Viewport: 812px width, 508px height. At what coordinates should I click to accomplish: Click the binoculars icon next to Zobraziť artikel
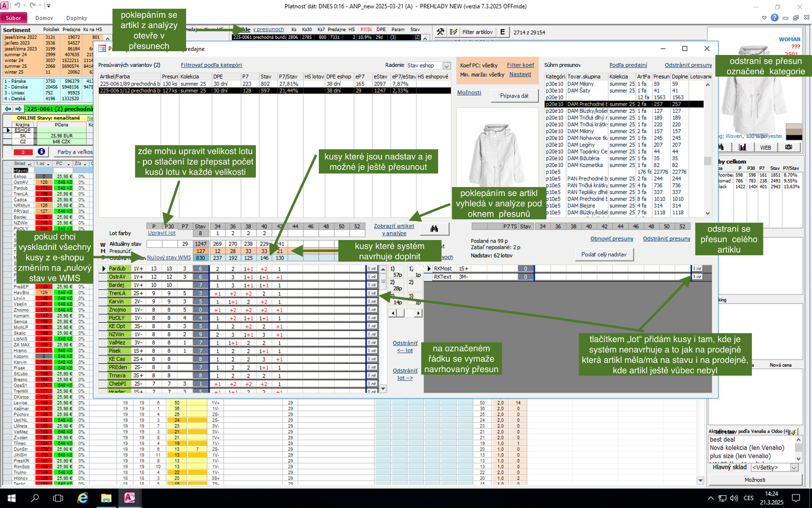click(434, 229)
